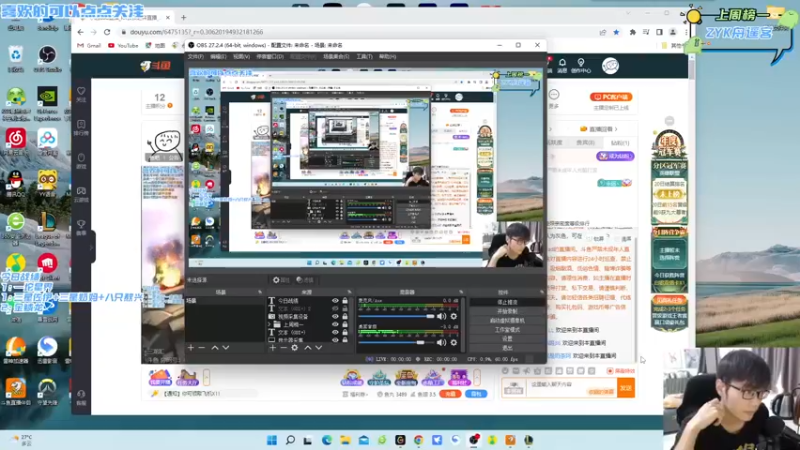The height and width of the screenshot is (450, 800).
Task: Open the Chrome three-dot menu
Action: click(686, 32)
